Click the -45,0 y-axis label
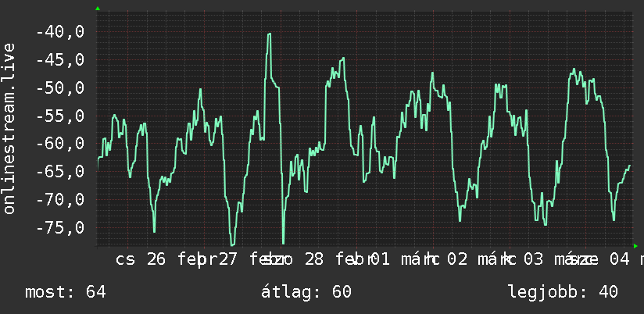 click(x=60, y=60)
